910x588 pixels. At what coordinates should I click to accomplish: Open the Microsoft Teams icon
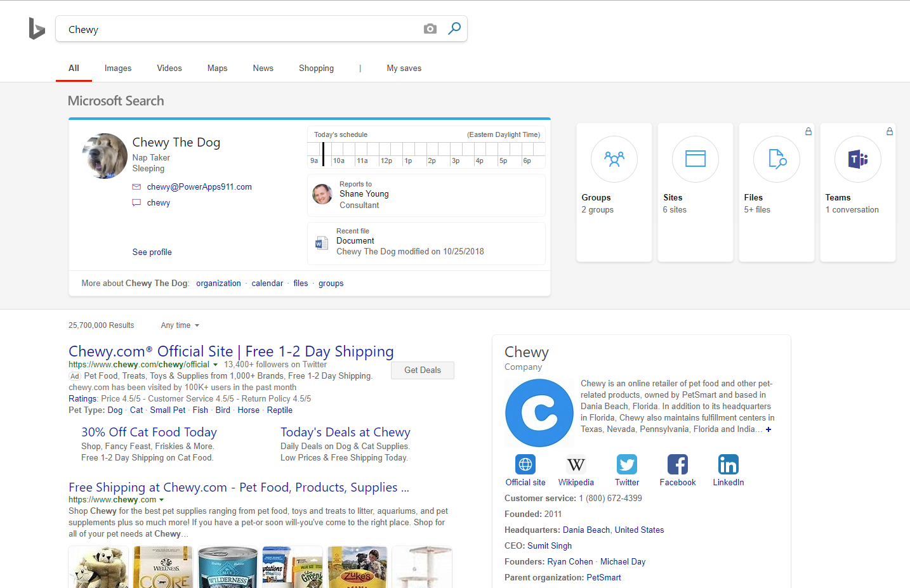(858, 159)
